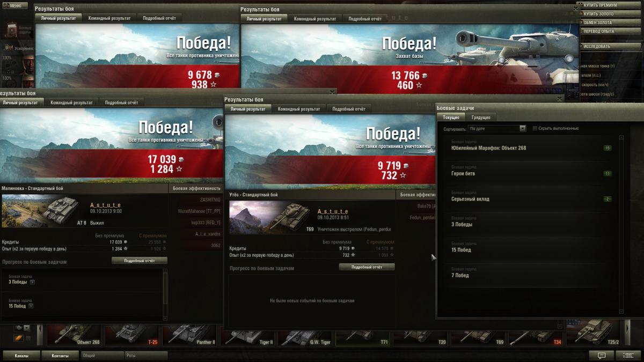The width and height of the screenshot is (644, 362).
Task: Expand the carousel filter dropdown arrow
Action: (26, 328)
